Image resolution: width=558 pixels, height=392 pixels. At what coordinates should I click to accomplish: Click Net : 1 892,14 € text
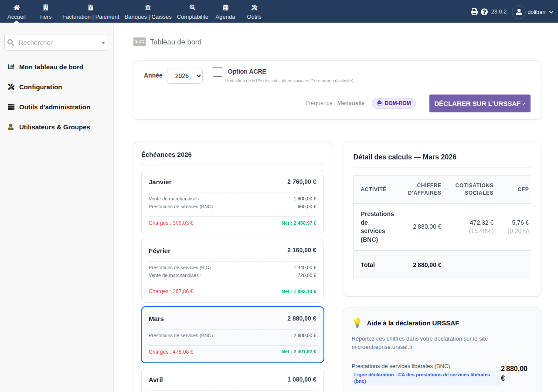pyautogui.click(x=299, y=291)
